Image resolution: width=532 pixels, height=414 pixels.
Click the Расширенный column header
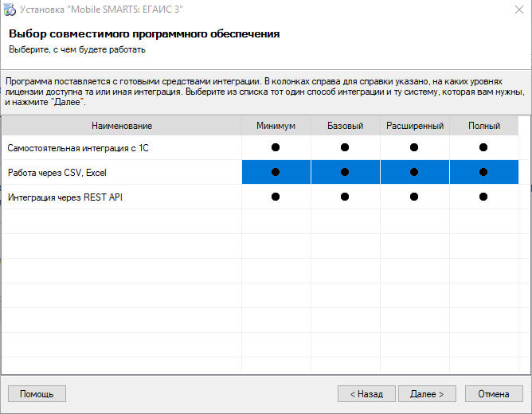tap(415, 126)
